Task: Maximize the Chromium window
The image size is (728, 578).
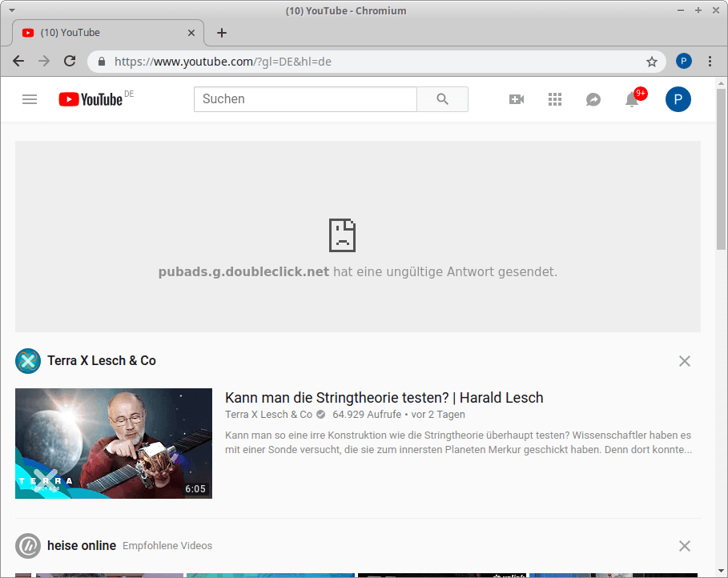Action: click(x=698, y=10)
